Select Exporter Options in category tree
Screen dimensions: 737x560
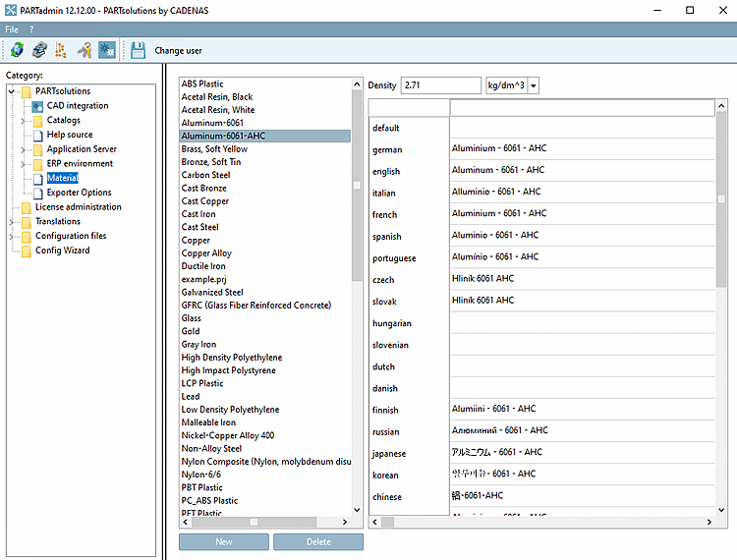pyautogui.click(x=79, y=193)
